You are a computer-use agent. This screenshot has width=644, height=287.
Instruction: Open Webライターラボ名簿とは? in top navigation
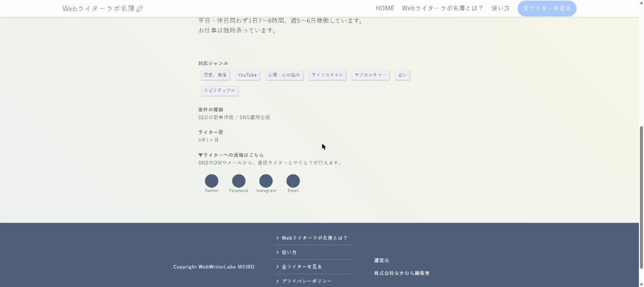[443, 8]
